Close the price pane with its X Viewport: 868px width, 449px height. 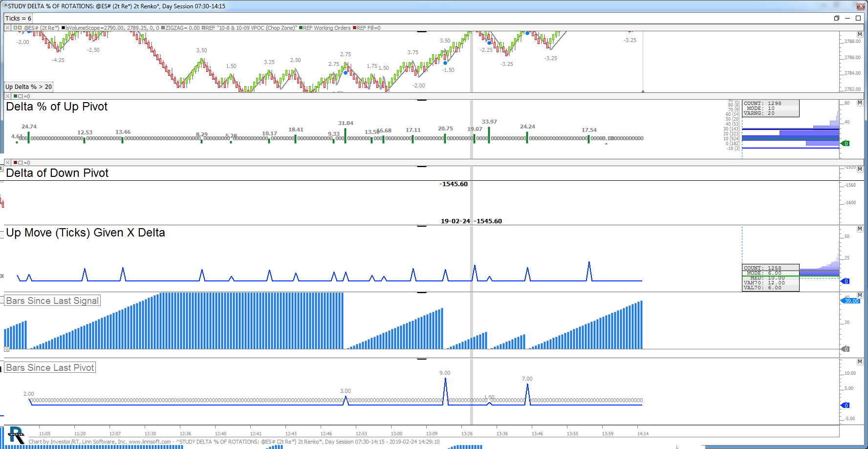7,28
